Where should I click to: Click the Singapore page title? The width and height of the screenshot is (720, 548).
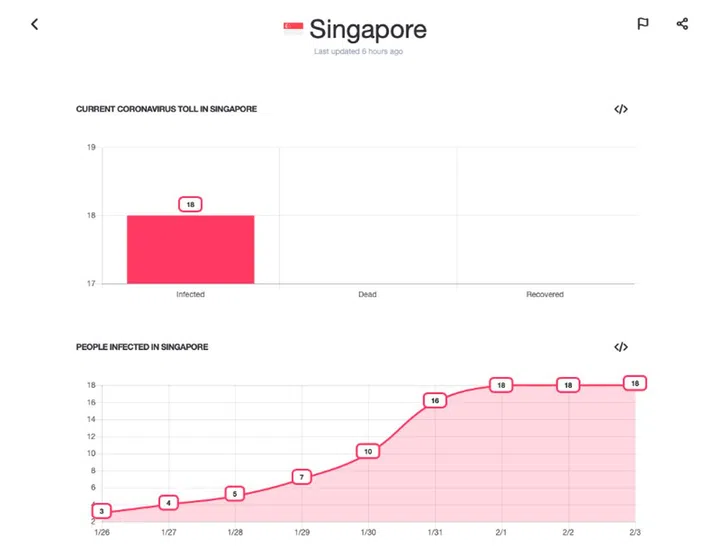click(367, 29)
